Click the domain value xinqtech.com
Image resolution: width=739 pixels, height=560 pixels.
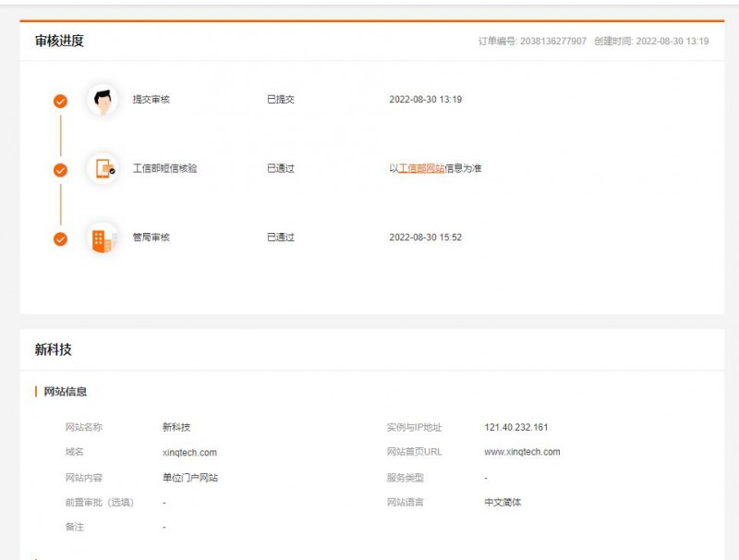pos(189,453)
